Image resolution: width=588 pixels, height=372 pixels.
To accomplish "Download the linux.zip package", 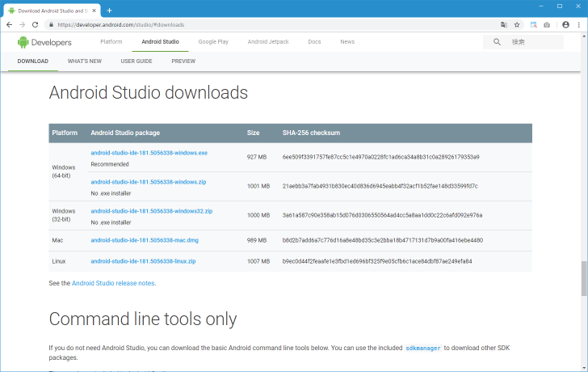I will pyautogui.click(x=143, y=261).
